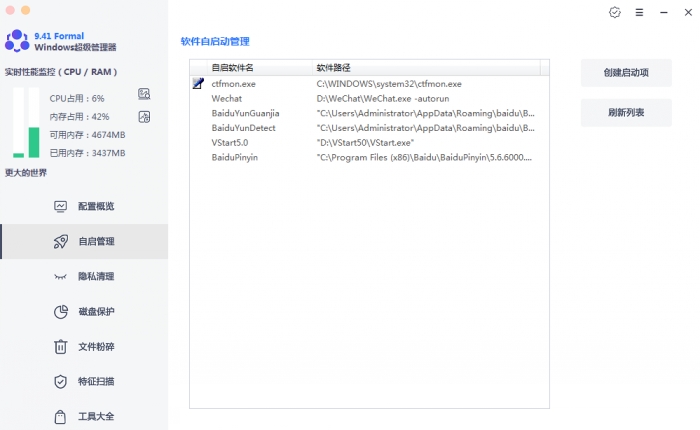Click the C:\WINDOWS\system32\ctfmon.exe path cell
This screenshot has width=700, height=430.
[x=389, y=83]
